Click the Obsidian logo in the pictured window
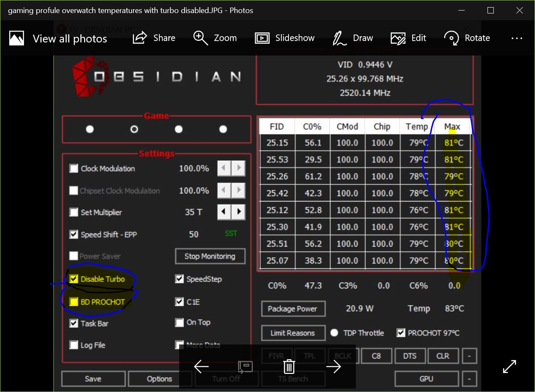535x392 pixels. tap(156, 76)
